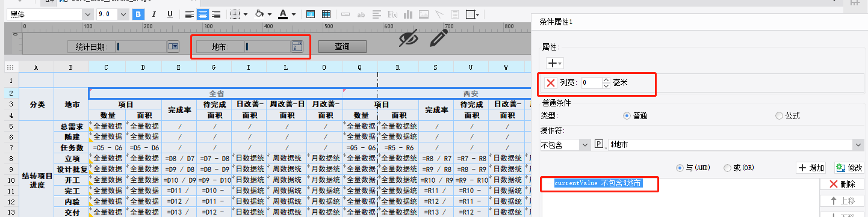Screen dimensions: 868x217
Task: Click the greyed-out bar chart icon
Action: tap(409, 14)
